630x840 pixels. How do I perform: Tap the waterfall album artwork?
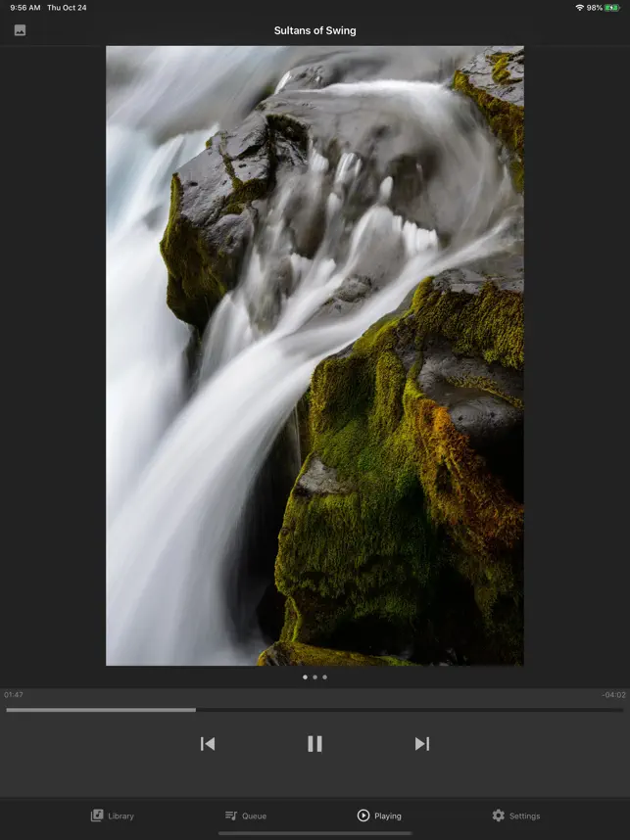point(315,355)
